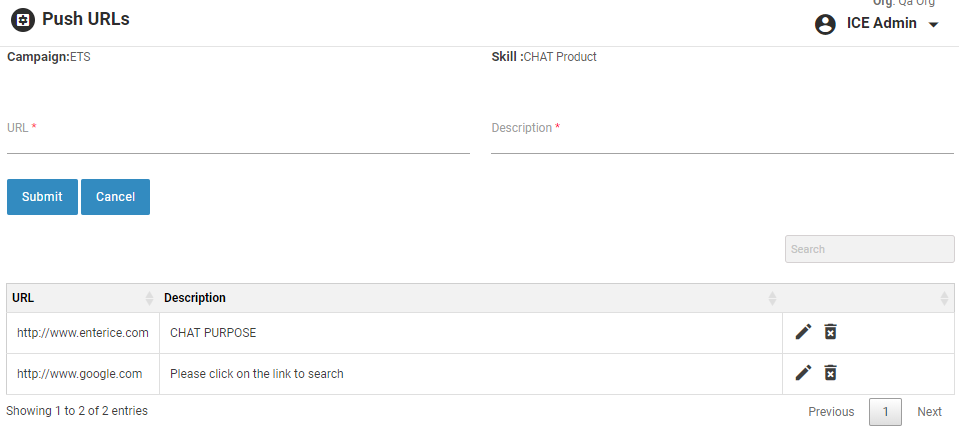Screen dimensions: 959x443
Task: Open the ICE Admin dropdown arrow
Action: point(934,25)
